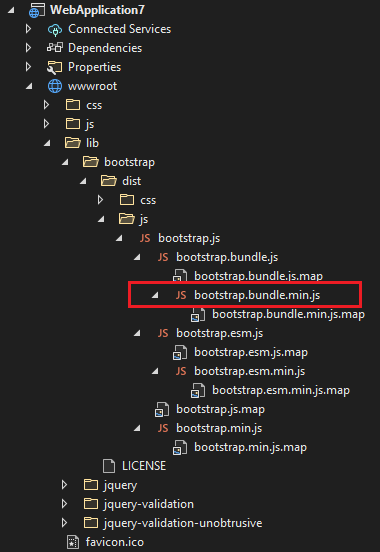380x552 pixels.
Task: Collapse the bootstrap.esm.js node
Action: coord(137,333)
